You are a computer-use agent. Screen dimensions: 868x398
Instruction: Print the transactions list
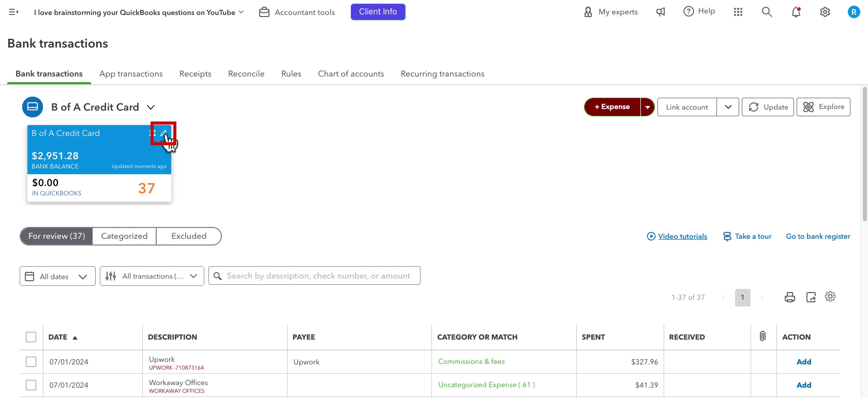(789, 297)
